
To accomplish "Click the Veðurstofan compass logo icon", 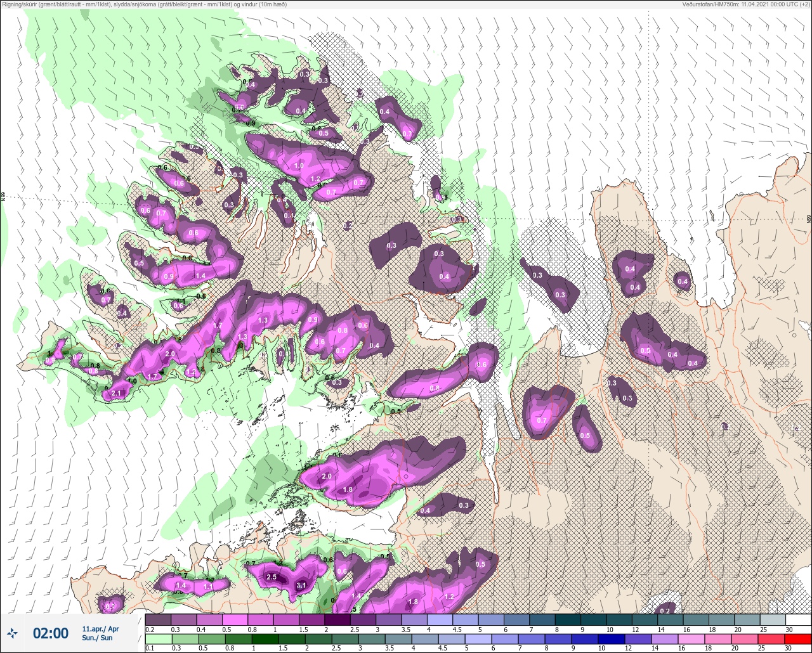I will point(12,633).
